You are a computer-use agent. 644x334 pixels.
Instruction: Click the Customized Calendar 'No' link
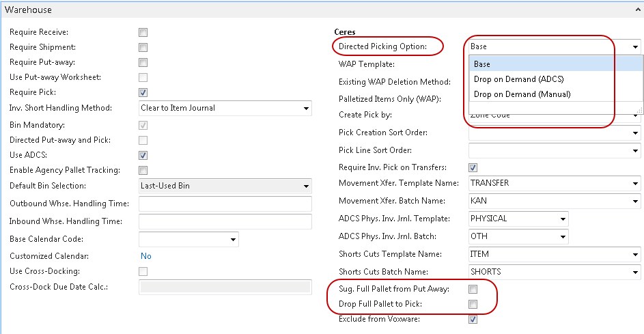point(145,256)
